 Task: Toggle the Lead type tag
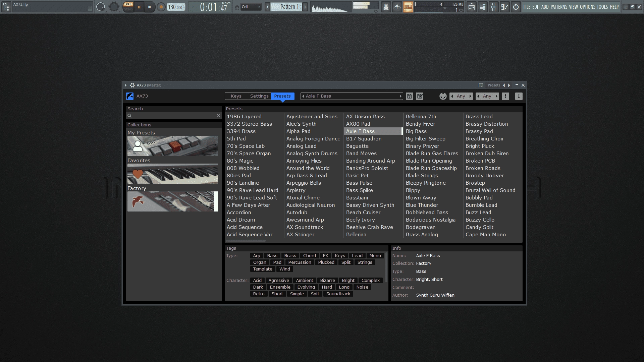(357, 256)
